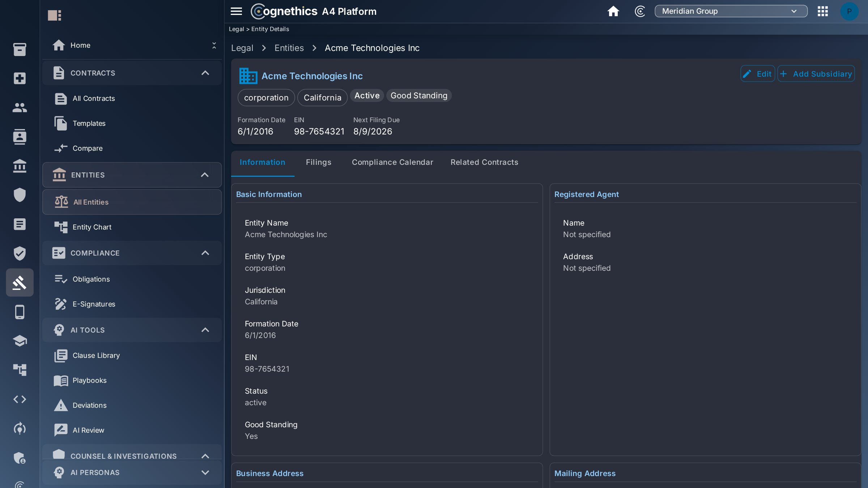This screenshot has width=868, height=488.
Task: Switch to the Filings tab
Action: point(319,162)
